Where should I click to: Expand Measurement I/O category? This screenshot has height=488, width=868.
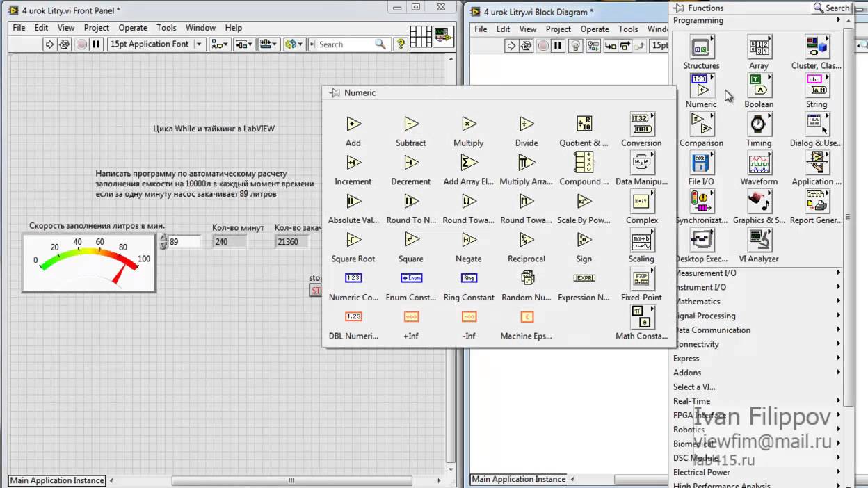click(x=758, y=273)
